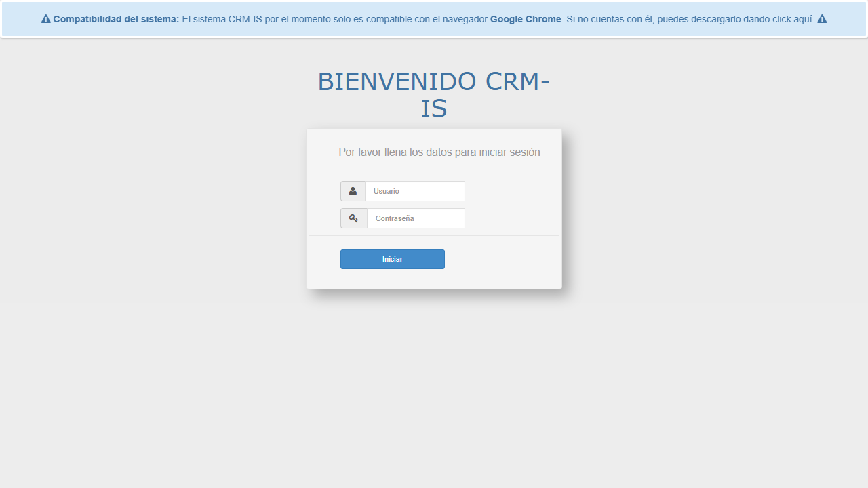Click the bold 'Google Chrome' text
Image resolution: width=868 pixels, height=488 pixels.
(526, 19)
